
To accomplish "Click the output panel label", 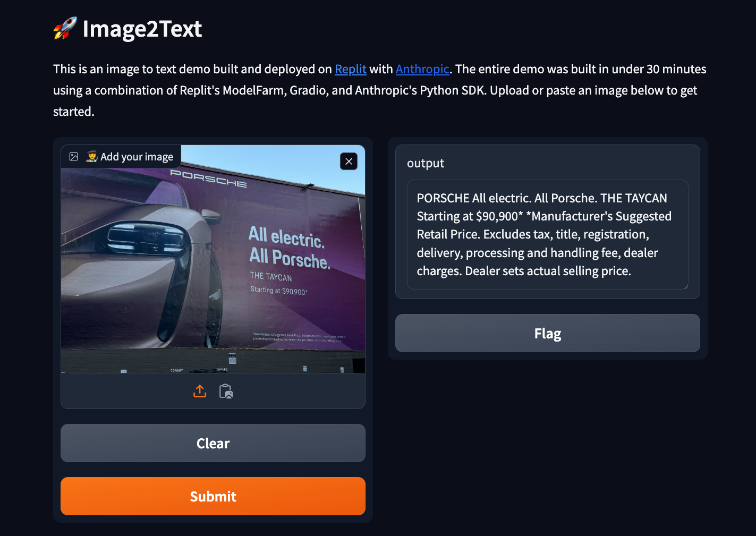I will 426,163.
